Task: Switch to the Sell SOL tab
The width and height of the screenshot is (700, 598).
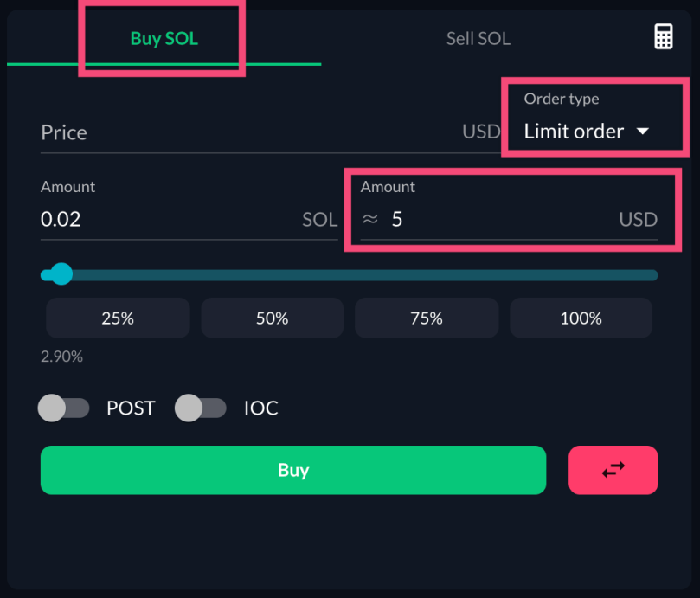Action: tap(478, 38)
